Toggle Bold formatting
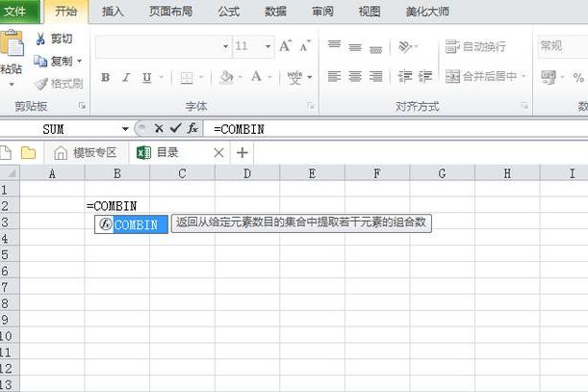This screenshot has height=392, width=588. pyautogui.click(x=105, y=77)
